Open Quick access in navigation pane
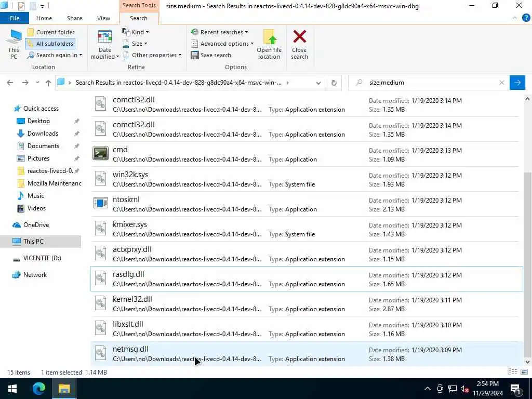This screenshot has width=532, height=399. 36,109
